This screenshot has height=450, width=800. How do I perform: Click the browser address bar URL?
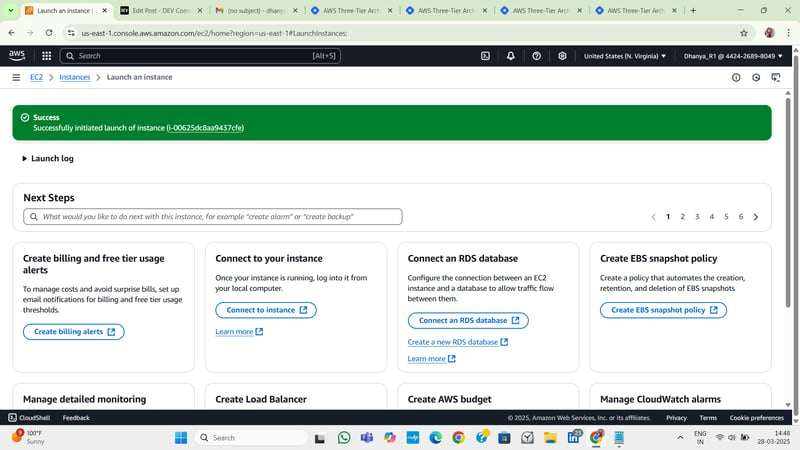214,33
